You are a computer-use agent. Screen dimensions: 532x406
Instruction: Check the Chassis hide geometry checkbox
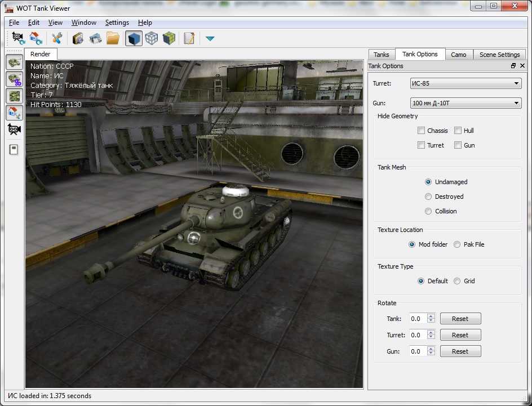click(x=421, y=131)
